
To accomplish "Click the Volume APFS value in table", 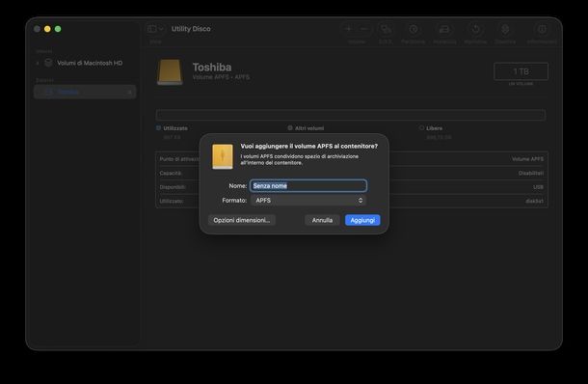I will point(527,159).
